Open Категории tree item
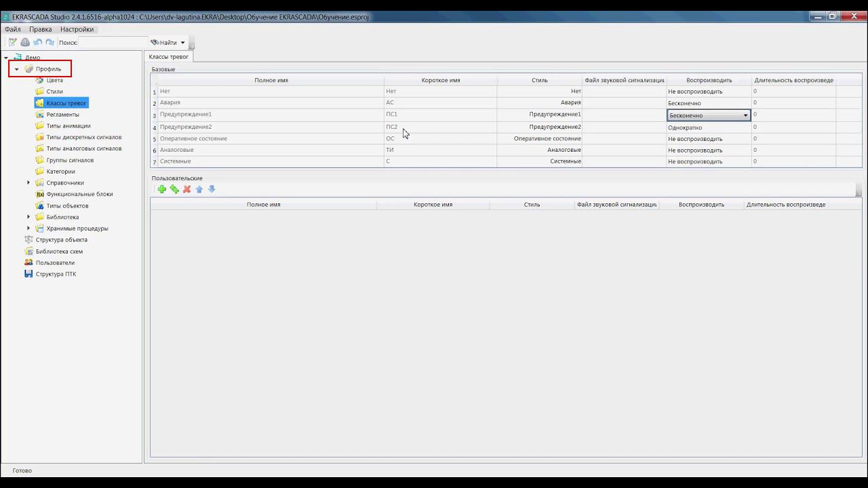This screenshot has width=868, height=488. click(x=60, y=171)
